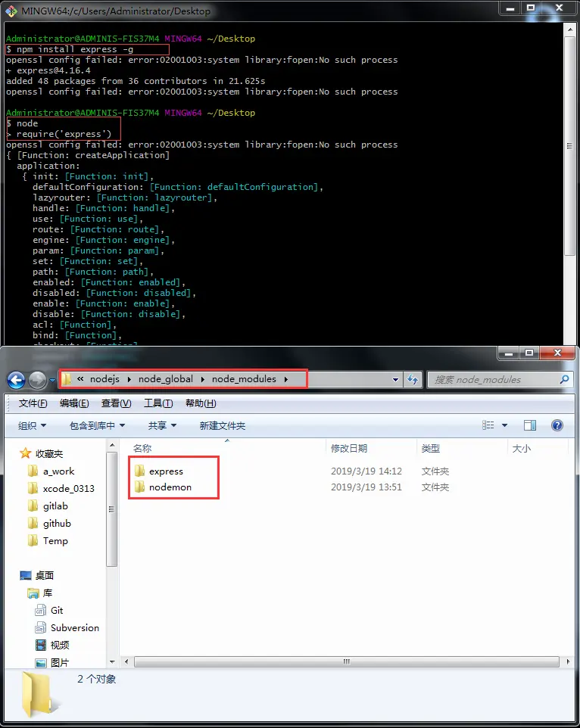Expand the 包含到库中 dropdown
Viewport: 580px width, 728px height.
98,425
